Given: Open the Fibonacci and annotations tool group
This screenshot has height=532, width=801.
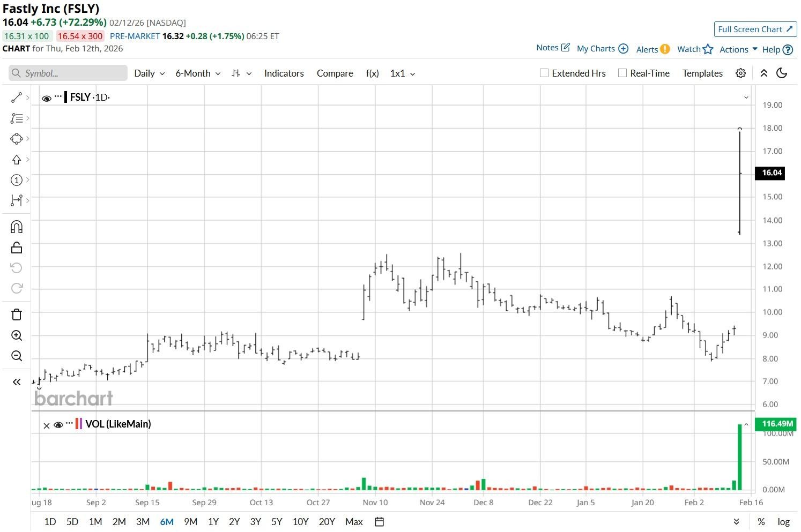Looking at the screenshot, I should click(x=16, y=118).
